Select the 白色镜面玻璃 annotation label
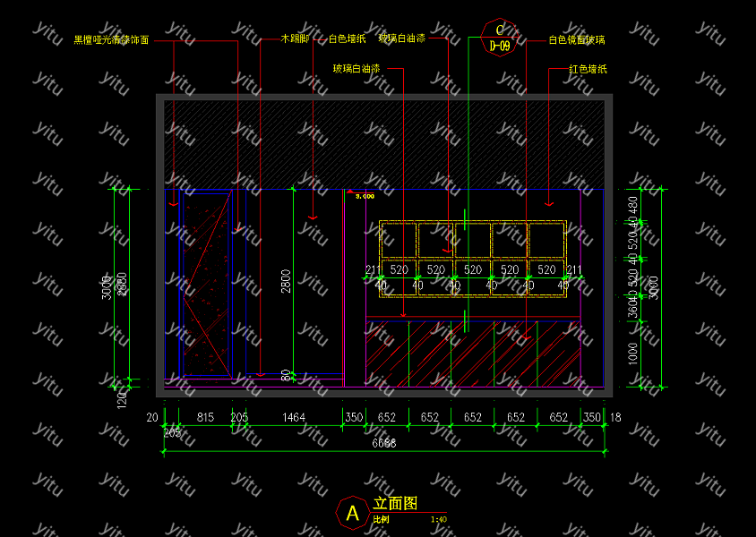The width and height of the screenshot is (756, 537). point(576,40)
